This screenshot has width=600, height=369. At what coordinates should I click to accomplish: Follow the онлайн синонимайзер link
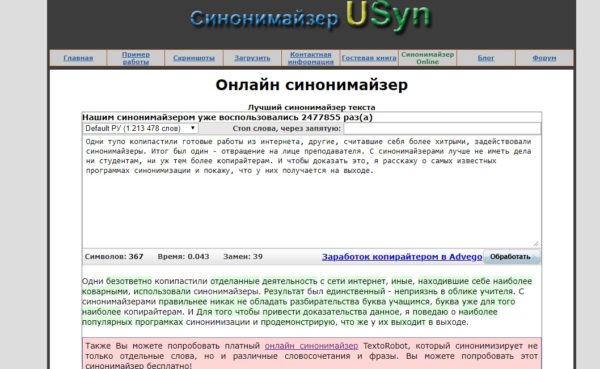311,346
